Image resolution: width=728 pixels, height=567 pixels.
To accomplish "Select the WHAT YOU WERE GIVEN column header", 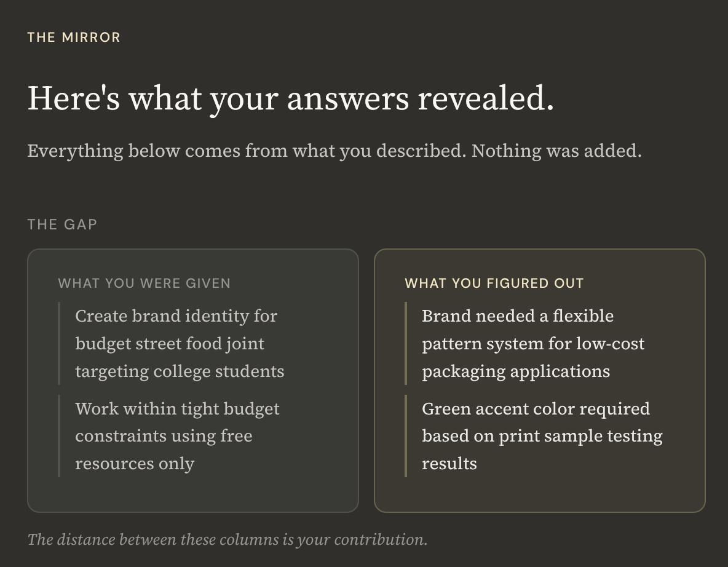I will (144, 283).
